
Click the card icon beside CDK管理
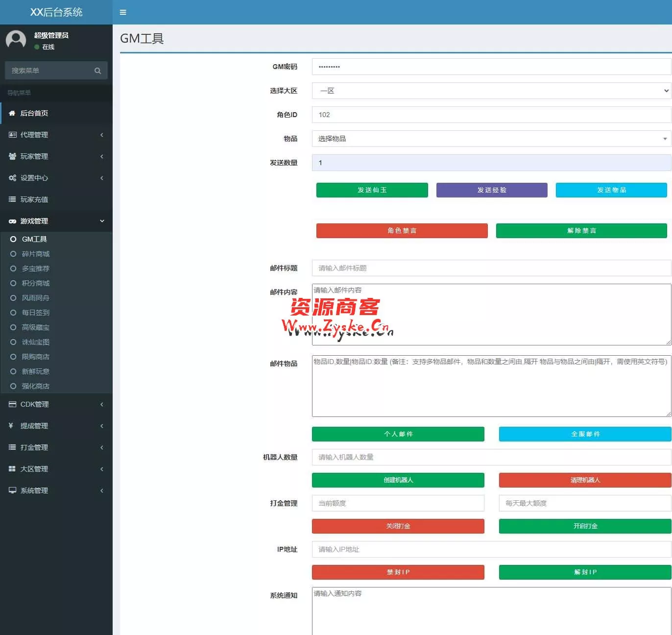pos(12,404)
